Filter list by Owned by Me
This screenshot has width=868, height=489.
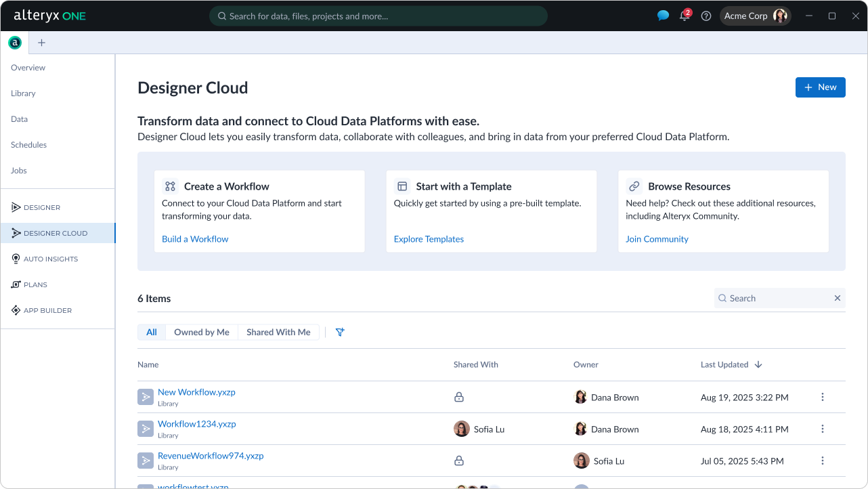click(202, 332)
